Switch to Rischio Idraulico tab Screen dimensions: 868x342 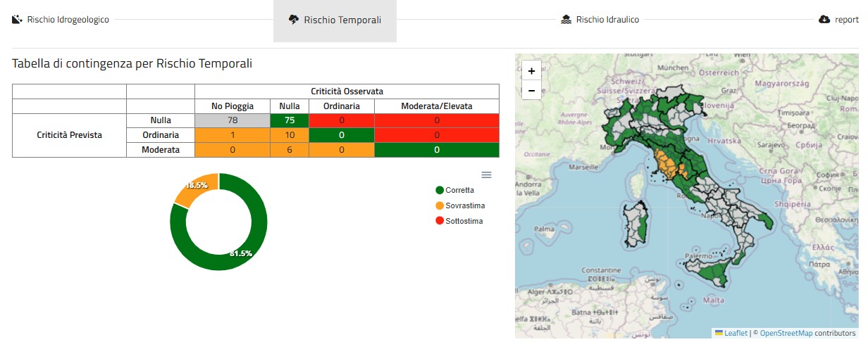click(x=607, y=20)
